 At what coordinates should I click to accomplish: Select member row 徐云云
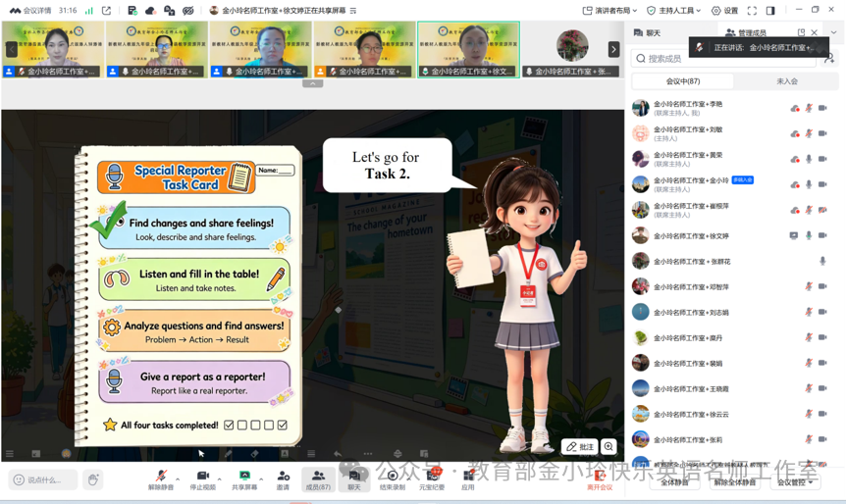(x=735, y=414)
